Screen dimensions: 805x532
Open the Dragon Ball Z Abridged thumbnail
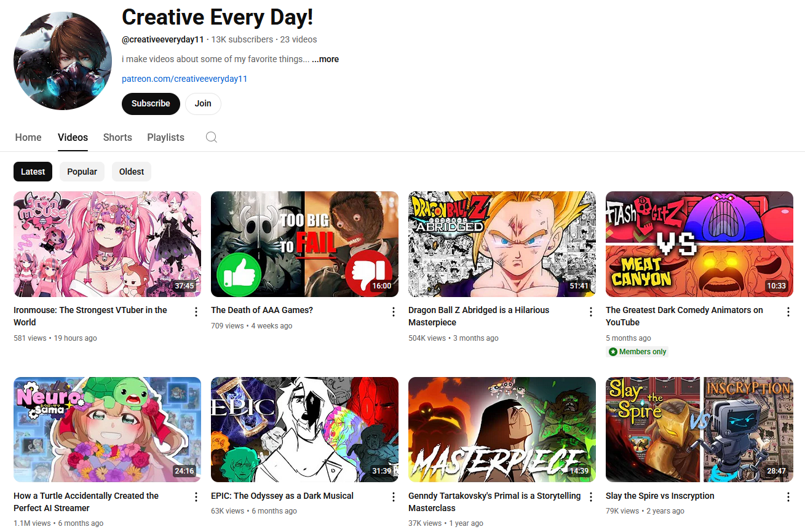(502, 244)
